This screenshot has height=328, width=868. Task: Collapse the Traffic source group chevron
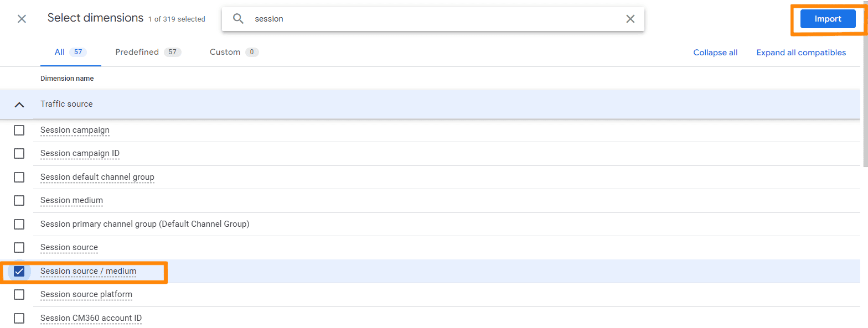19,104
